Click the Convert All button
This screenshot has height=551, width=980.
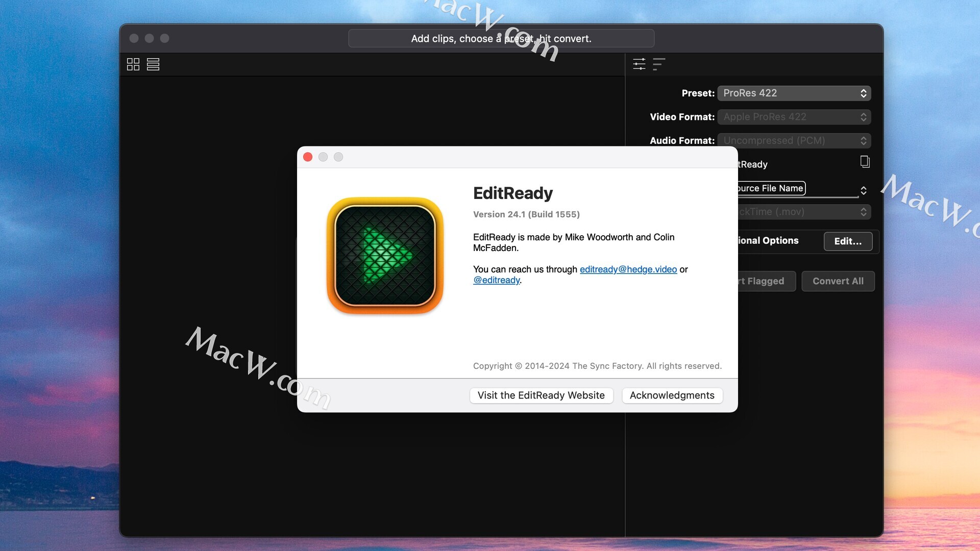tap(838, 281)
